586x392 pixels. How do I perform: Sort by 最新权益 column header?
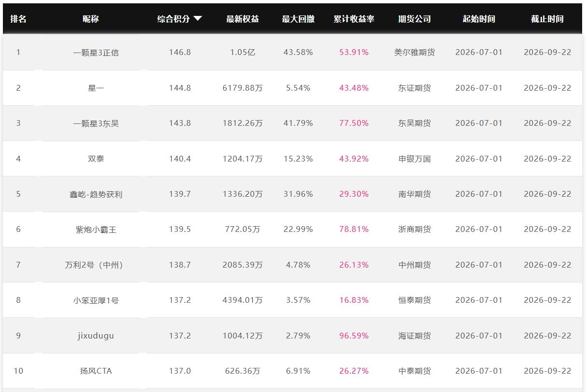pos(243,19)
